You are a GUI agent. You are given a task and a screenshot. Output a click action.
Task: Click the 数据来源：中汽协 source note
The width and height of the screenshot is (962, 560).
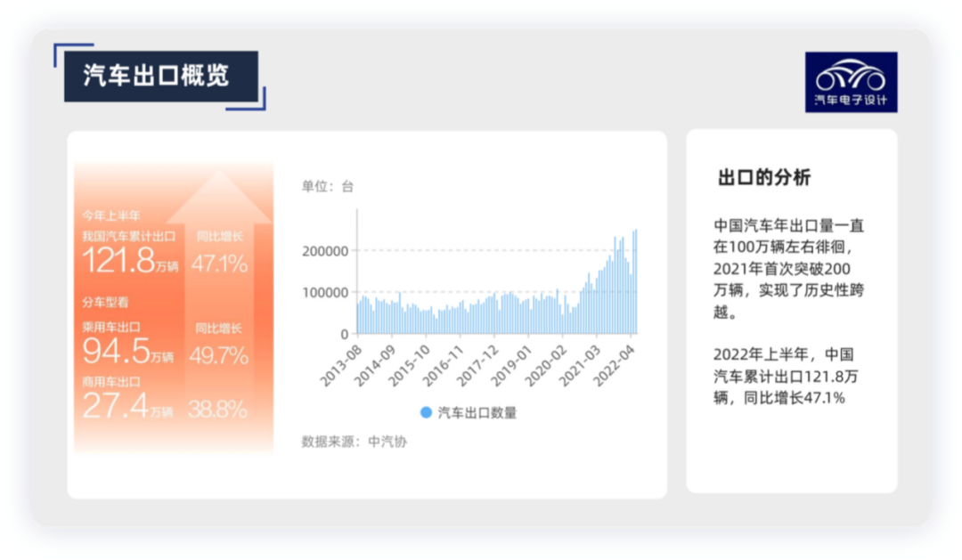click(x=354, y=442)
